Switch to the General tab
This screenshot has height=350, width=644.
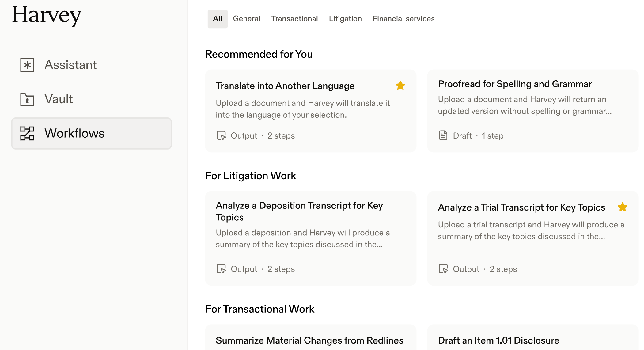pyautogui.click(x=246, y=19)
